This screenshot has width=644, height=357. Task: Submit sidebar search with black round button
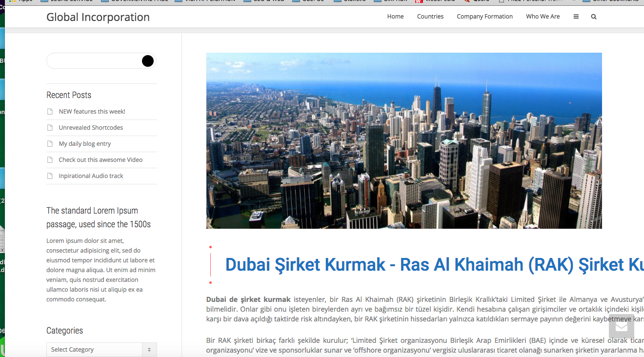click(x=148, y=61)
